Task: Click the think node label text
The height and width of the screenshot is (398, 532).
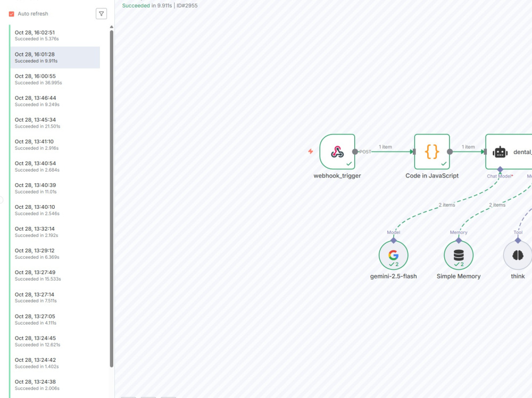Action: tap(518, 276)
